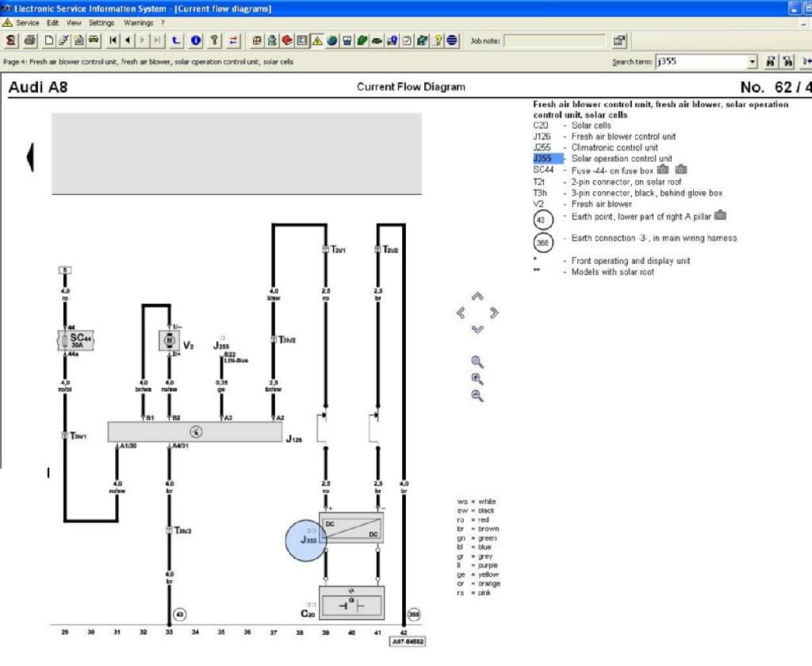Focus the Job note input field
812x666 pixels.
[x=554, y=40]
